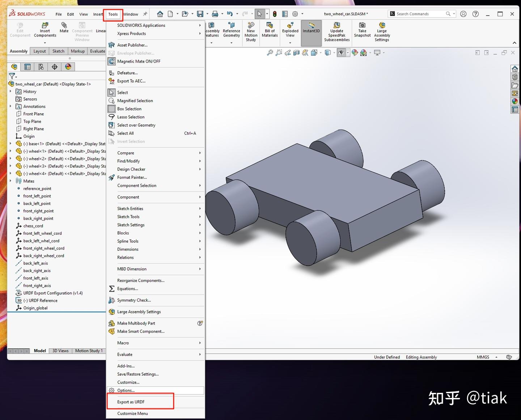Viewport: 521px width, 420px height.
Task: Toggle Magnetic Mate ON/OFF
Action: 139,61
